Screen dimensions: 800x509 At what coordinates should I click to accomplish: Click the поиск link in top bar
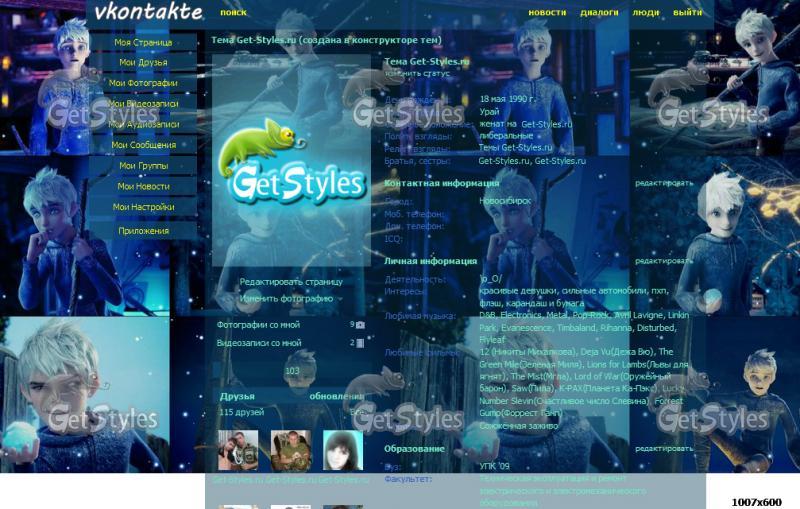[x=233, y=13]
